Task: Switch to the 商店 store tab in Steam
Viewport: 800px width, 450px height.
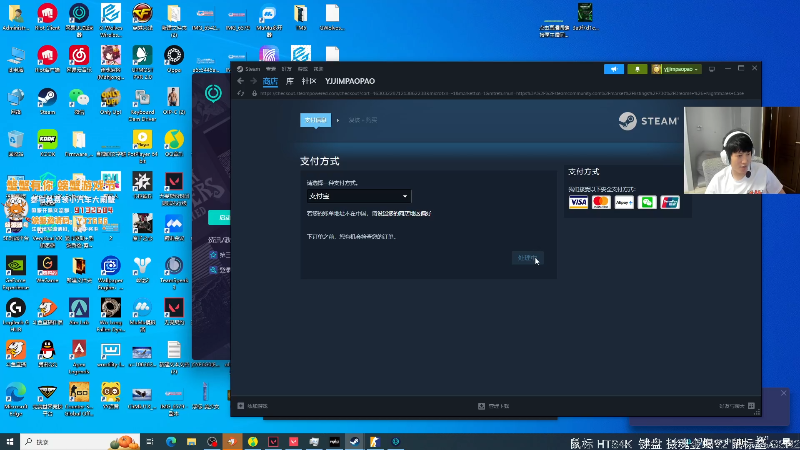Action: tap(270, 81)
